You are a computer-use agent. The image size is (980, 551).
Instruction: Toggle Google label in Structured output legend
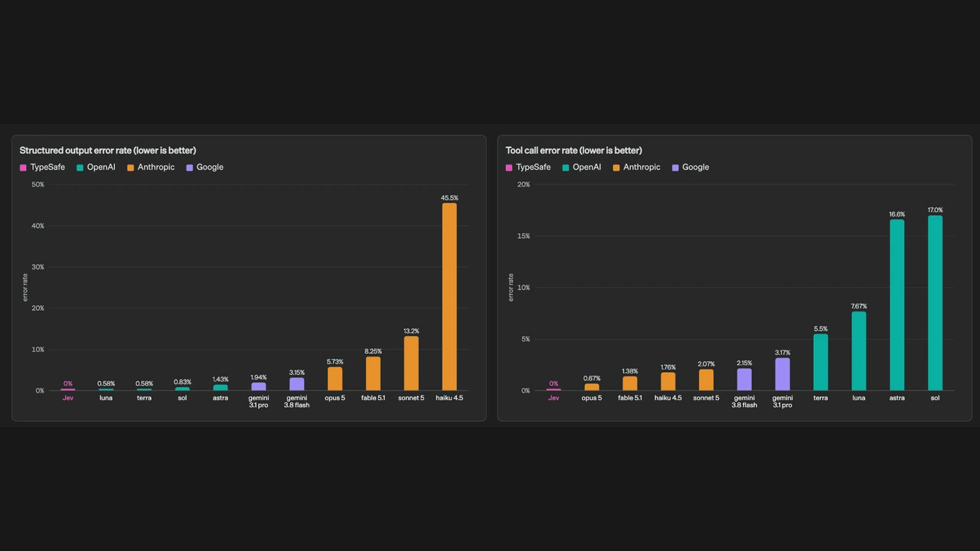tap(210, 168)
